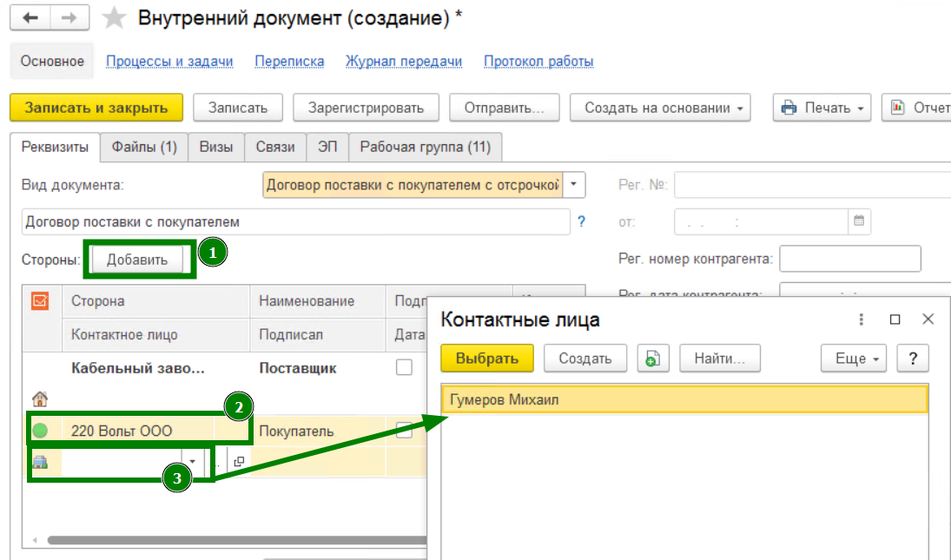This screenshot has width=951, height=560.
Task: Open calendar picker next to от date field
Action: pyautogui.click(x=859, y=221)
